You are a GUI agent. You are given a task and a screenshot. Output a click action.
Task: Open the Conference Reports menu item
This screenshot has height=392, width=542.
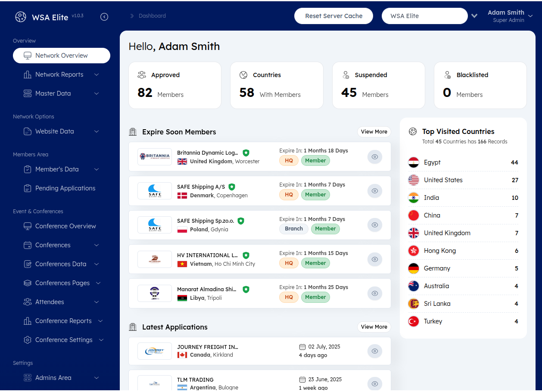pos(62,321)
